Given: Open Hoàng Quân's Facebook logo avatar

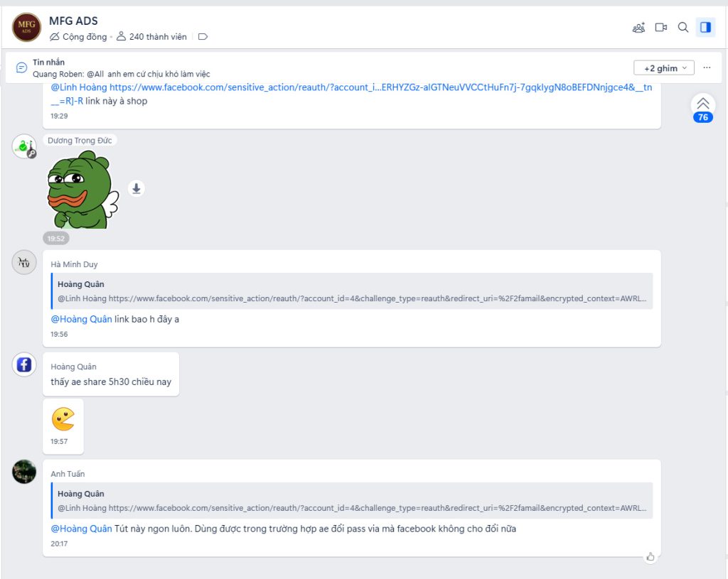Looking at the screenshot, I should (24, 364).
